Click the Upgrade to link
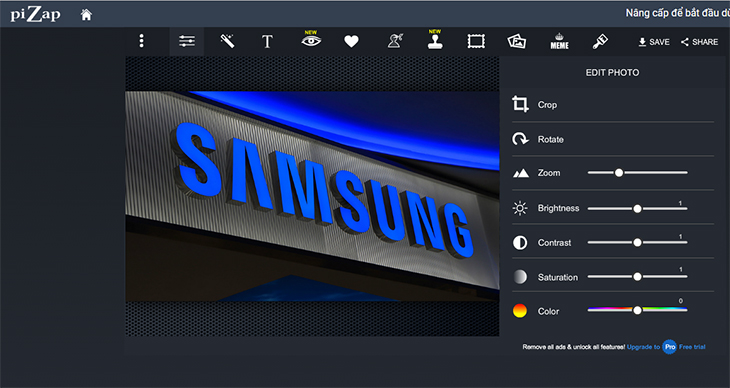730x388 pixels. [x=643, y=347]
